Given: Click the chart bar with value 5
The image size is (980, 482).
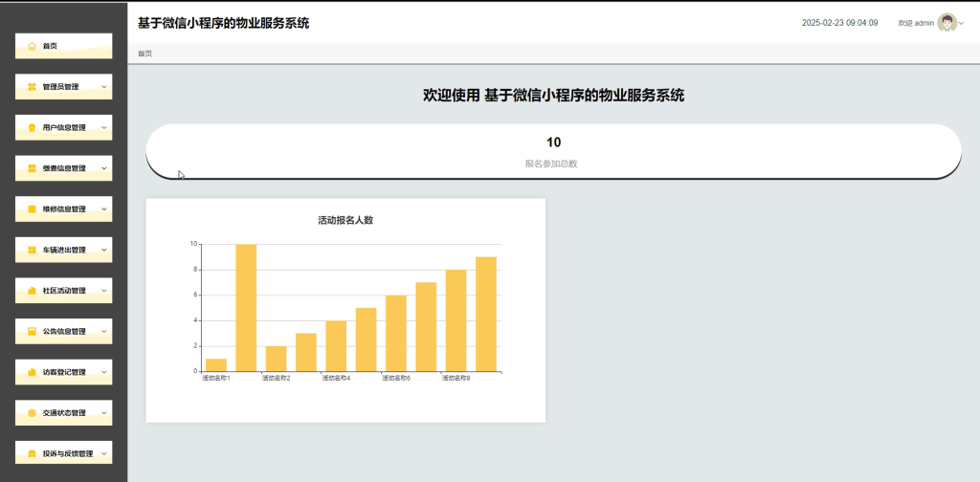Looking at the screenshot, I should pyautogui.click(x=366, y=340).
